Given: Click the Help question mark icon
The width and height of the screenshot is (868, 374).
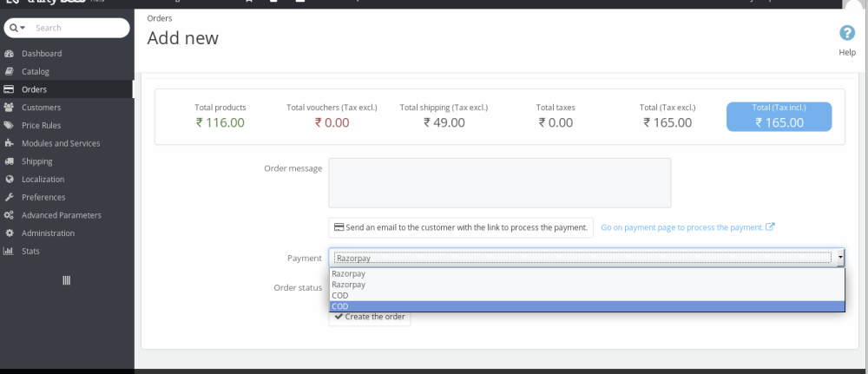Looking at the screenshot, I should pos(847,33).
